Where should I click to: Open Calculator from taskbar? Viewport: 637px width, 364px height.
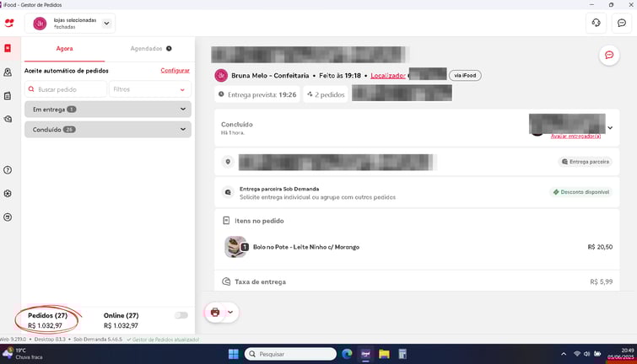pyautogui.click(x=402, y=354)
